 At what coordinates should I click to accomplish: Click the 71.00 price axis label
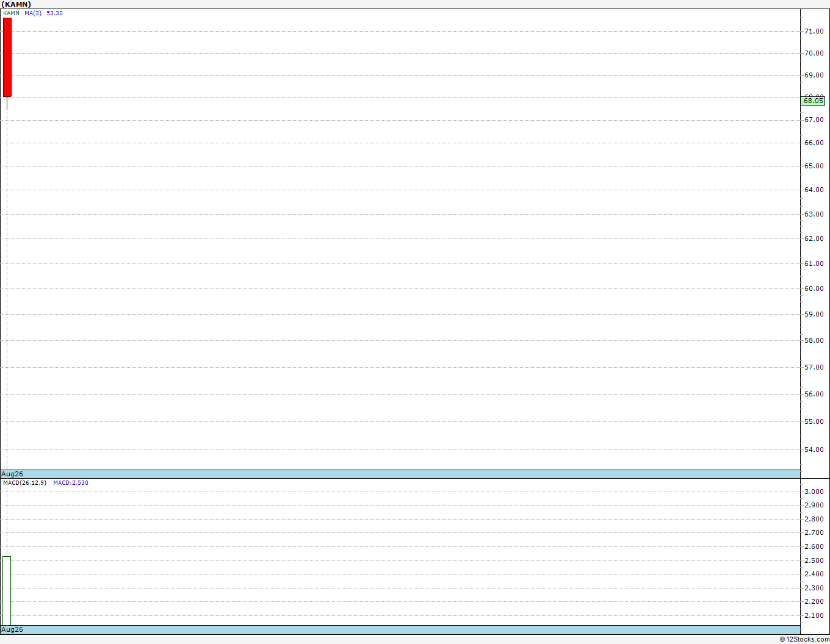point(814,31)
